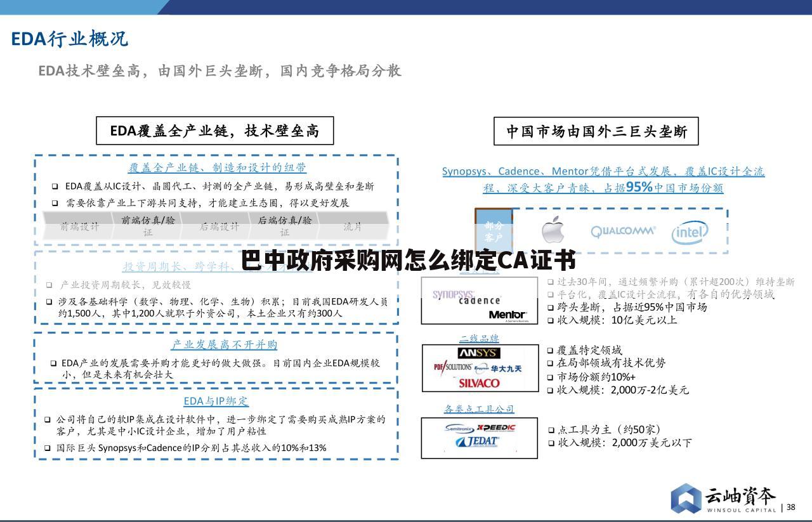Click the Mentor logo
The height and width of the screenshot is (522, 812).
[507, 315]
